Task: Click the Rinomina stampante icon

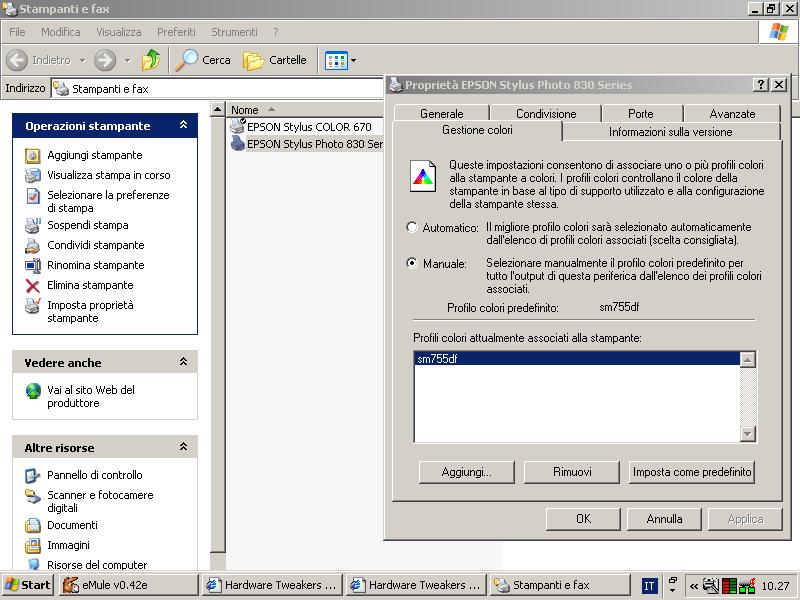Action: (33, 265)
